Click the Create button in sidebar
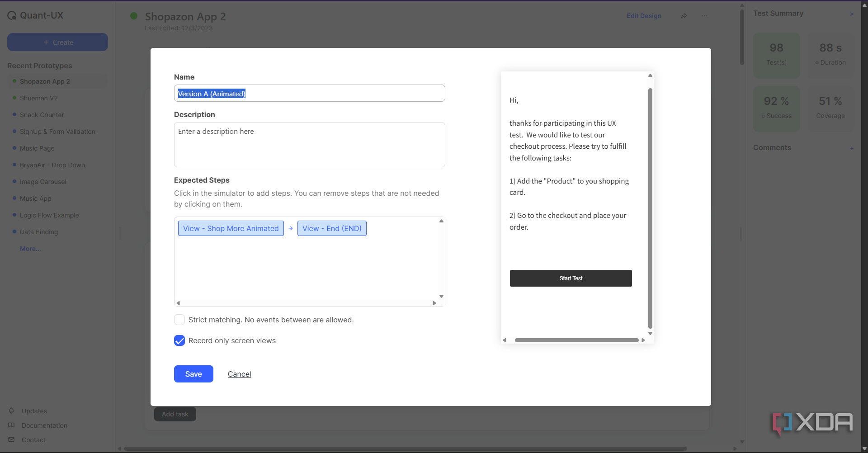Image resolution: width=868 pixels, height=453 pixels. point(57,42)
